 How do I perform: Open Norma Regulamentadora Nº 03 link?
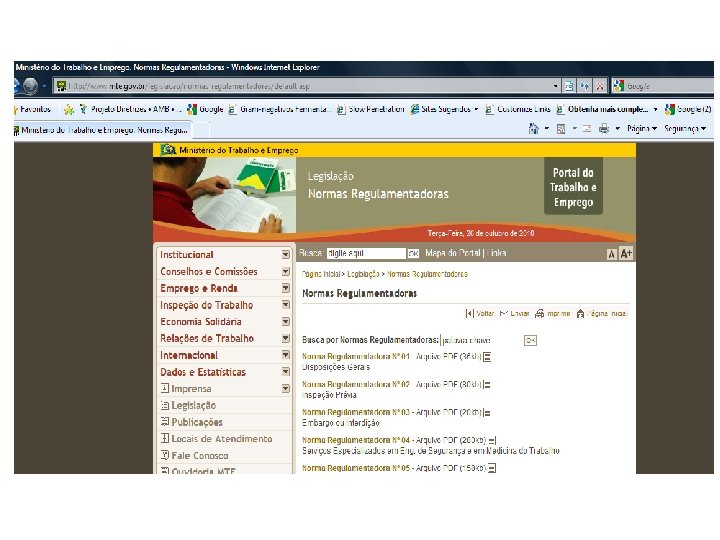click(x=355, y=412)
